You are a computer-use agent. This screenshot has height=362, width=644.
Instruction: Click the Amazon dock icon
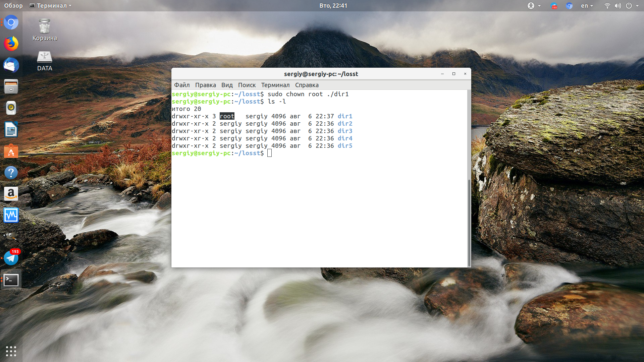pyautogui.click(x=11, y=194)
